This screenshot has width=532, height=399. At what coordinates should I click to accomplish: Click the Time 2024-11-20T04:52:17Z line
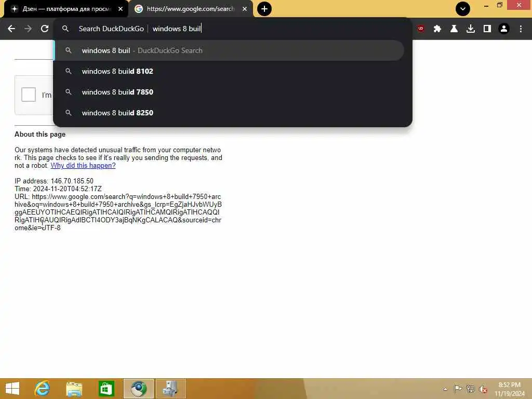click(x=58, y=189)
